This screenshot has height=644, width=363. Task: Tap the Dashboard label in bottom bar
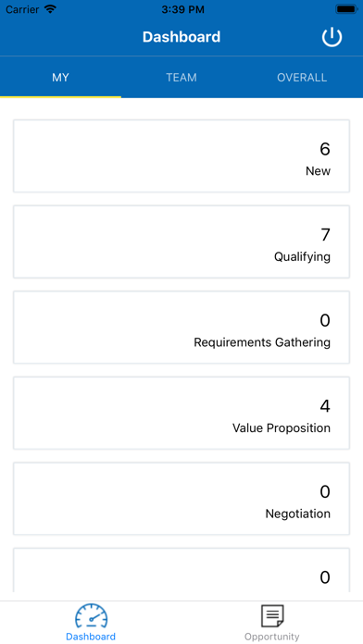pos(91,637)
